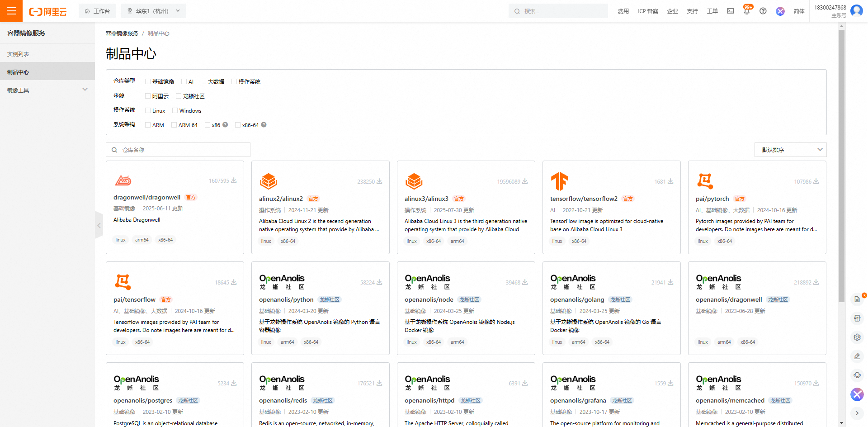Show x86-64 architecture help tooltip icon

click(x=264, y=125)
